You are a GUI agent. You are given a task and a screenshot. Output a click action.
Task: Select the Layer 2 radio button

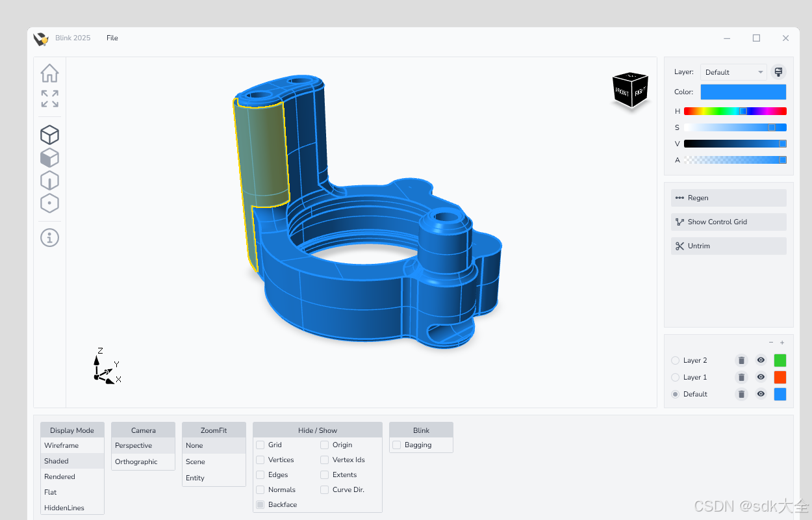pos(676,360)
